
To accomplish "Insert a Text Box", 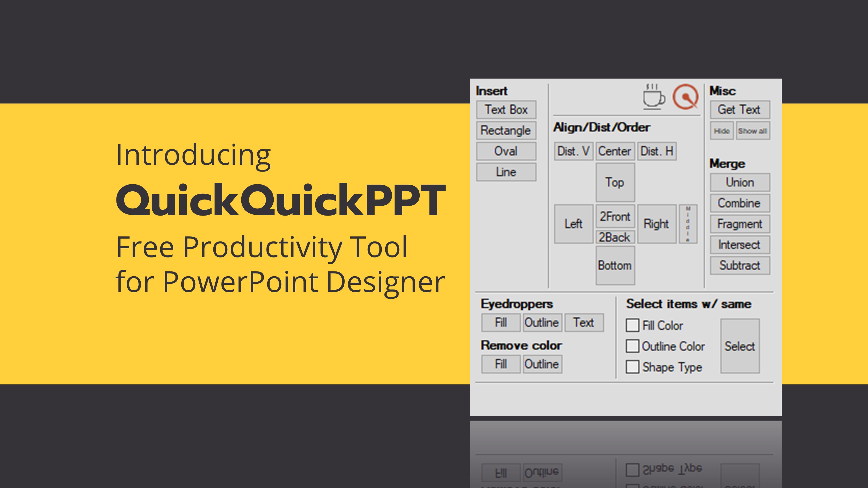I will 506,109.
